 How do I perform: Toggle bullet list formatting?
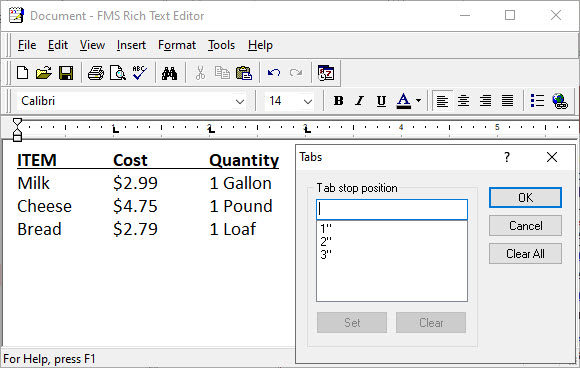(x=537, y=101)
